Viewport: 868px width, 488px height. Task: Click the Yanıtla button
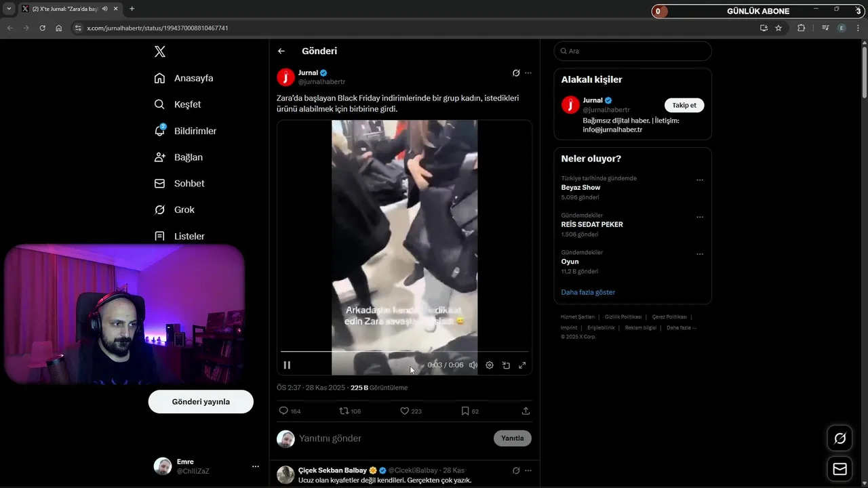[x=513, y=438]
